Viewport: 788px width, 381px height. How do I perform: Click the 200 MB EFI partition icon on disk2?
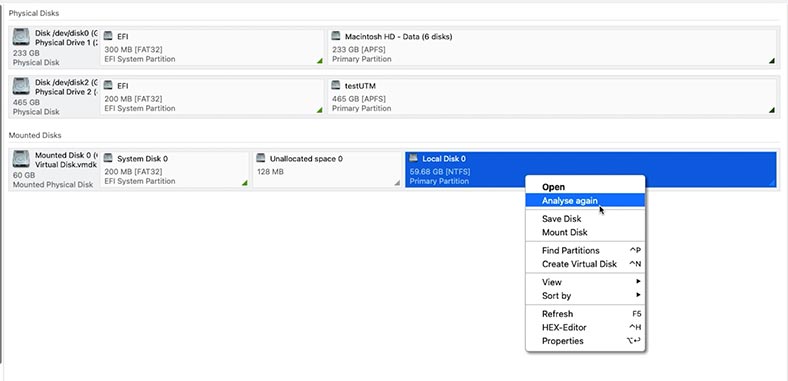[108, 85]
